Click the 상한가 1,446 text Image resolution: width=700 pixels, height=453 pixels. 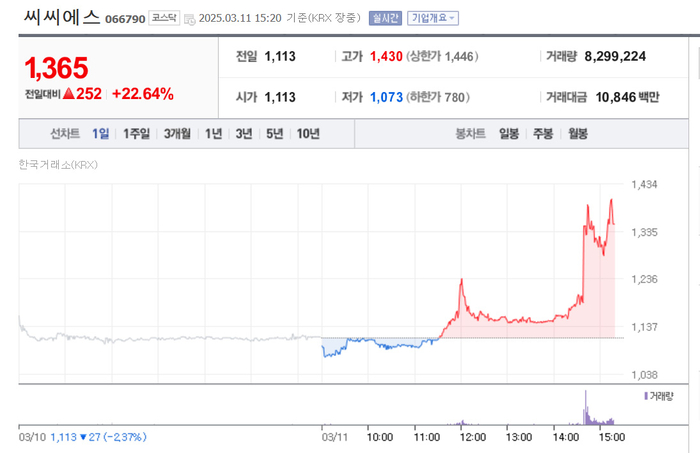[x=442, y=56]
